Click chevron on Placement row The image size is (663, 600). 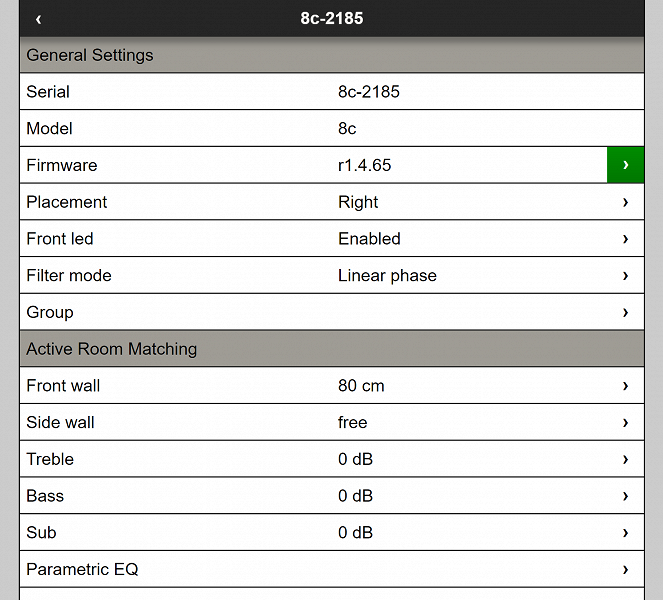coord(625,202)
